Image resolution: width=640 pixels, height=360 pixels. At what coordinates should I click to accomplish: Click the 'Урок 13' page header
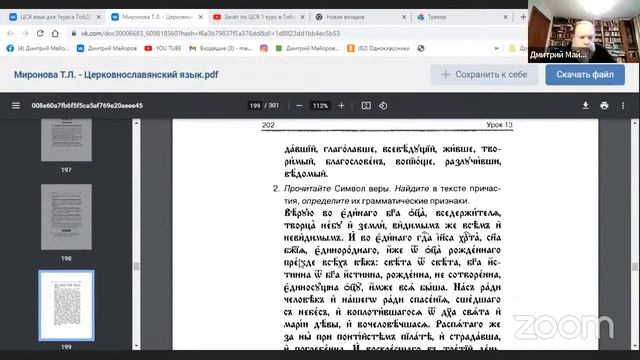pyautogui.click(x=499, y=125)
